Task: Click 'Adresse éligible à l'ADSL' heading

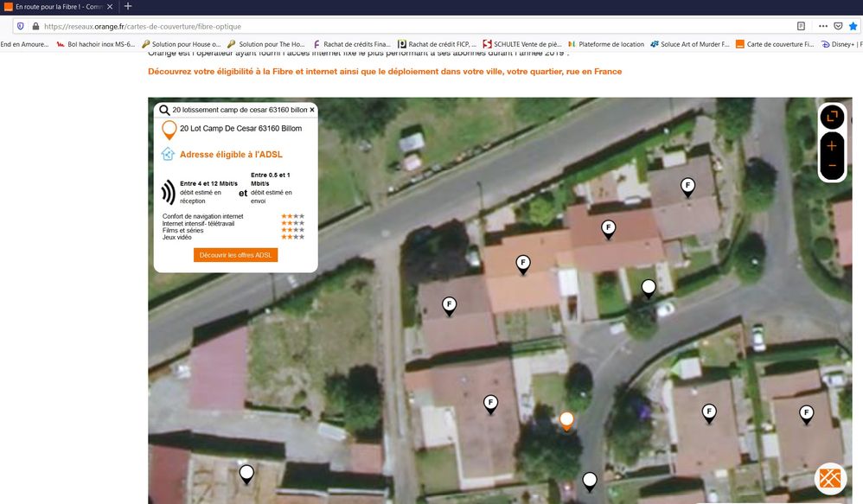Action: pos(231,155)
